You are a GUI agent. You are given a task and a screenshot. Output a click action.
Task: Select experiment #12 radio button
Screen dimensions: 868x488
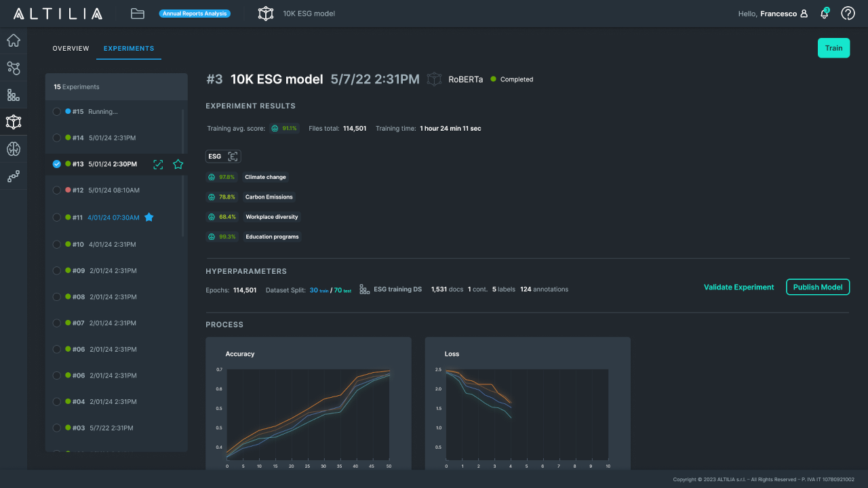pos(57,190)
